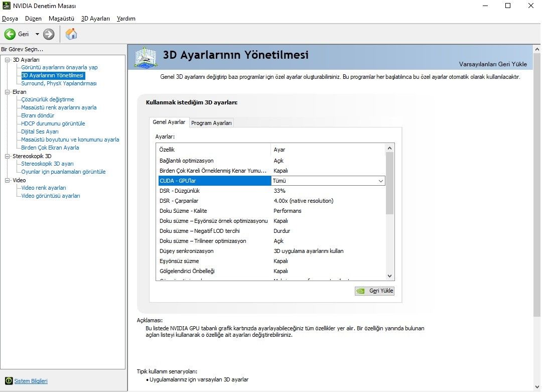This screenshot has height=392, width=543.
Task: Click the main page scroll-down arrow
Action: tap(537, 387)
